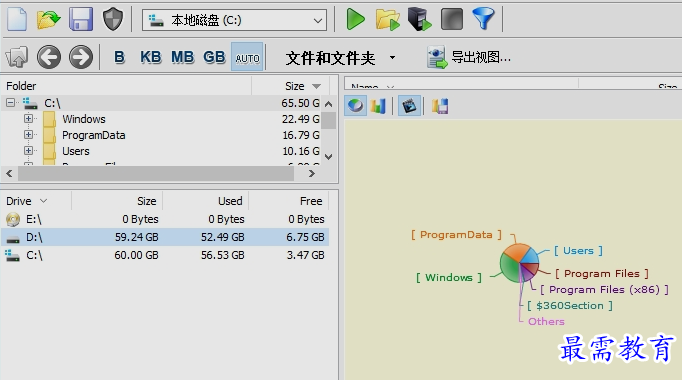Save using the floppy disk icon
682x380 pixels.
[80, 20]
